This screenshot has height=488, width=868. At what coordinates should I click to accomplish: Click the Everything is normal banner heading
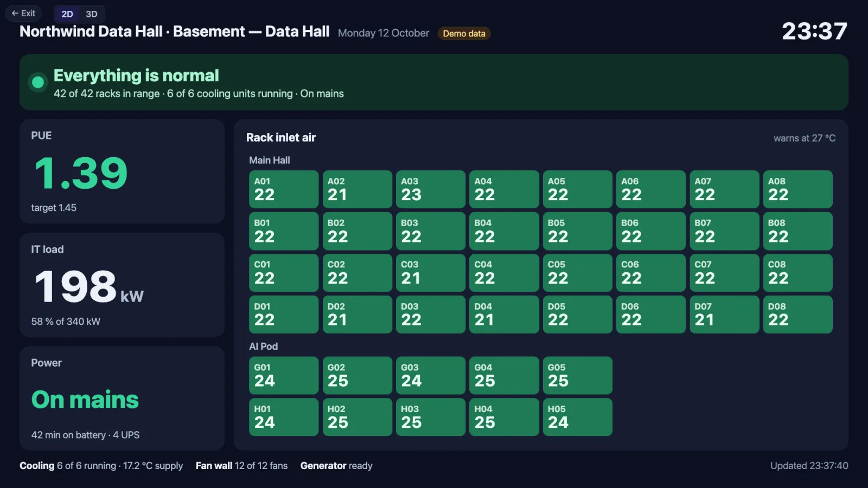click(136, 75)
